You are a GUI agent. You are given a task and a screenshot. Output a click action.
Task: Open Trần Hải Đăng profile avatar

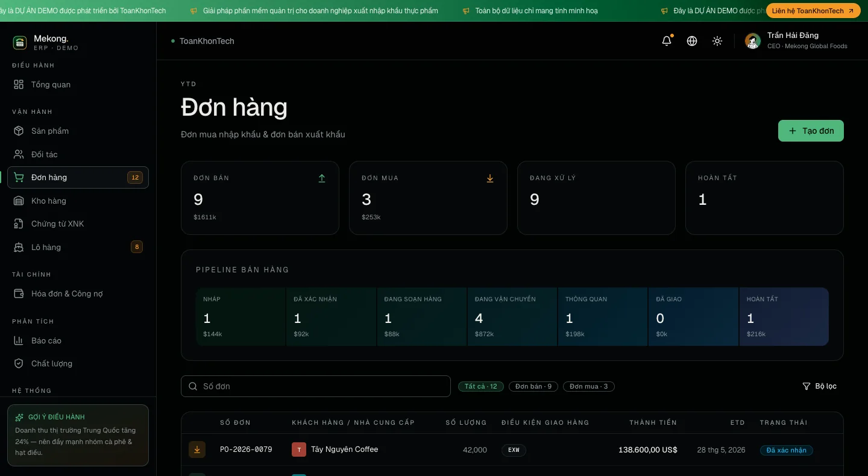(x=753, y=41)
